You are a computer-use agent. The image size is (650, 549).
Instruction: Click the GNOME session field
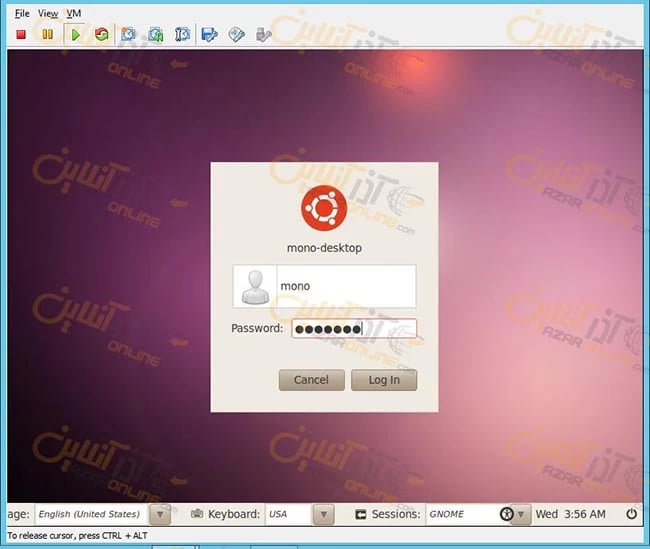[462, 514]
